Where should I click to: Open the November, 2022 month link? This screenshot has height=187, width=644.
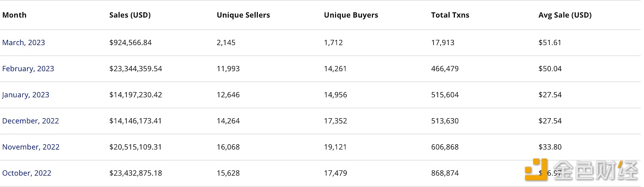(x=31, y=147)
